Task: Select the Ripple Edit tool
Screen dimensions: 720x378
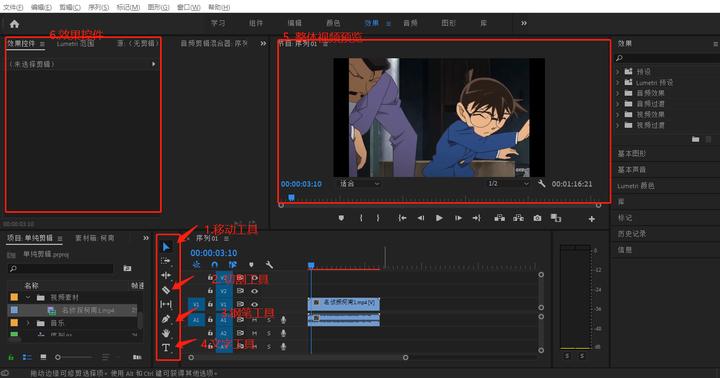Action: click(x=166, y=275)
